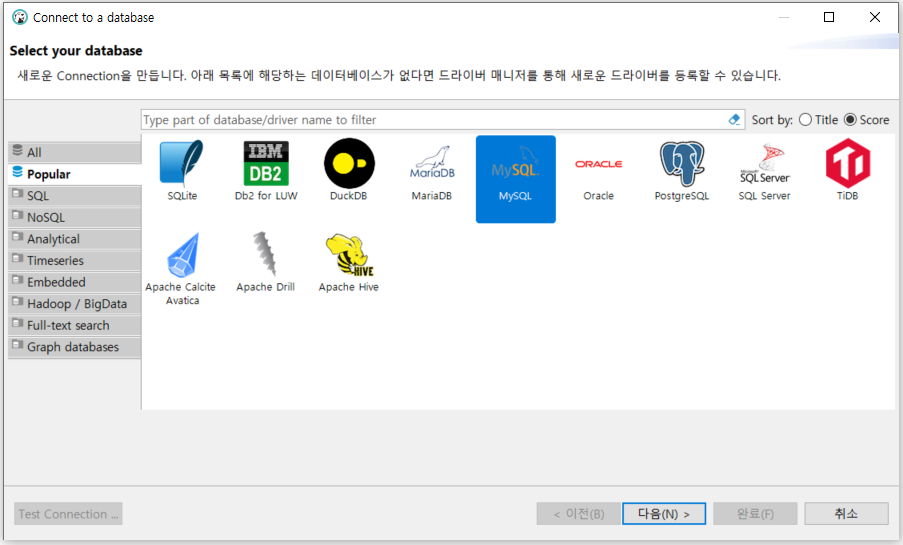Open the Graph databases category
Image resolution: width=903 pixels, height=545 pixels.
click(74, 347)
